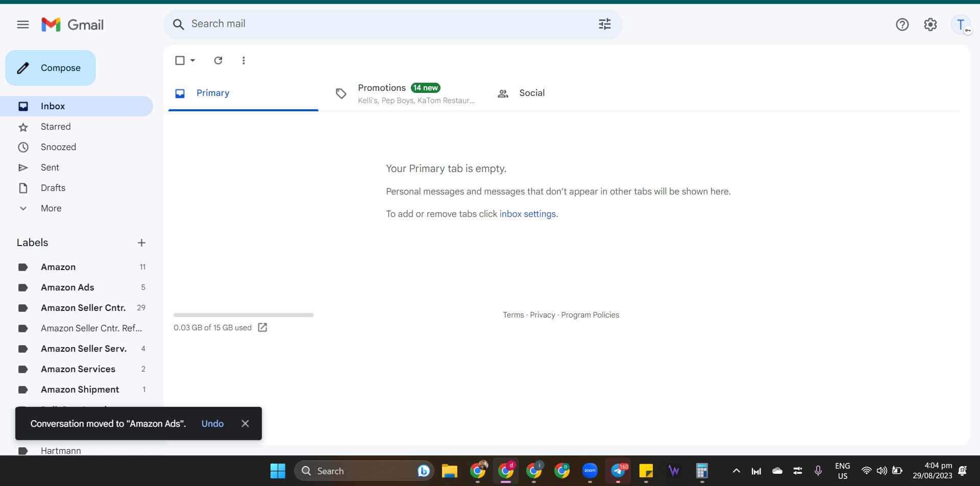Open Calculator from the taskbar

point(702,471)
